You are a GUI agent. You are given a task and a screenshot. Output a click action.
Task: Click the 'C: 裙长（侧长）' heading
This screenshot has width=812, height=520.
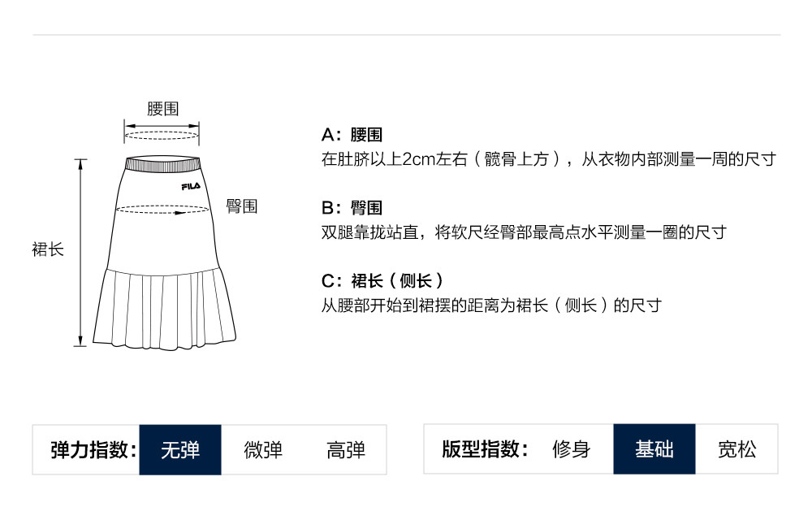pos(383,281)
